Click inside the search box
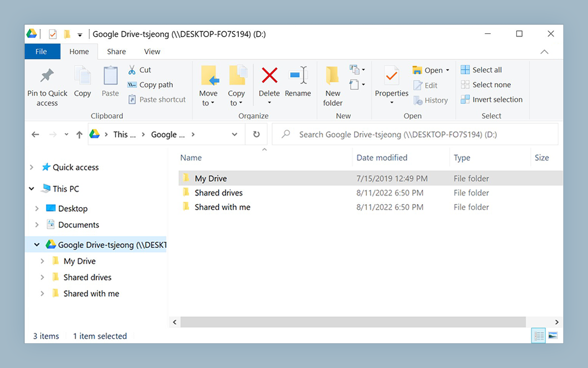The height and width of the screenshot is (368, 588). [x=413, y=134]
